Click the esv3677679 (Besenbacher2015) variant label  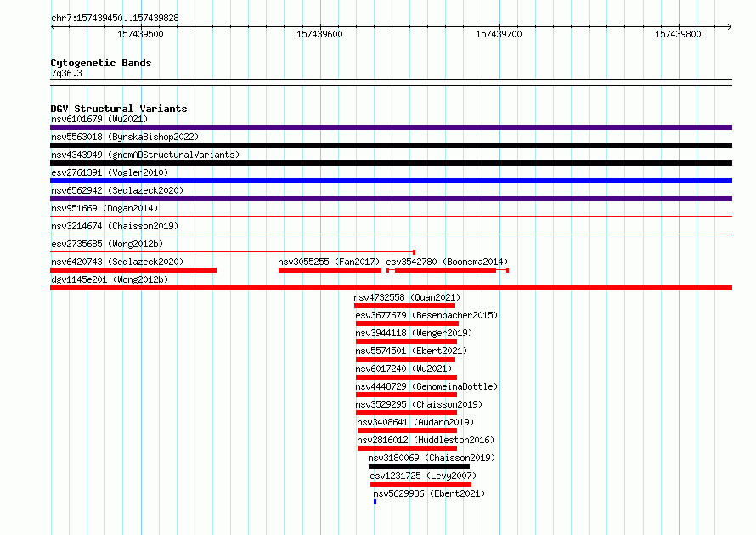coord(426,315)
